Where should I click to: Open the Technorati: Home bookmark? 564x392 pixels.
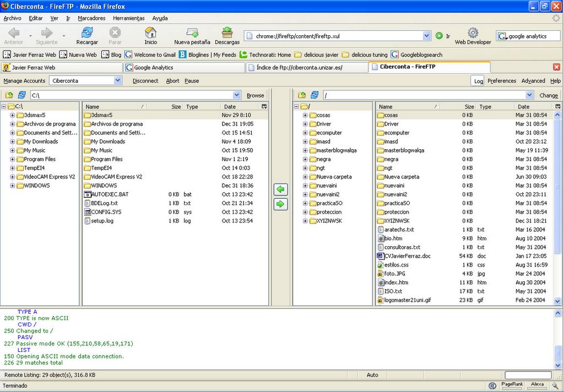(x=265, y=55)
